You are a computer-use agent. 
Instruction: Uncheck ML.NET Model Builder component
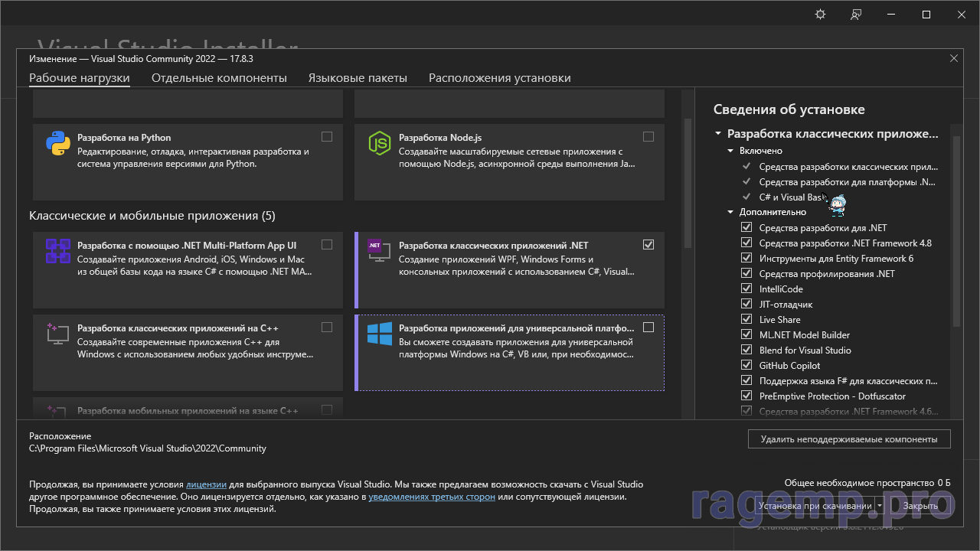pos(746,335)
